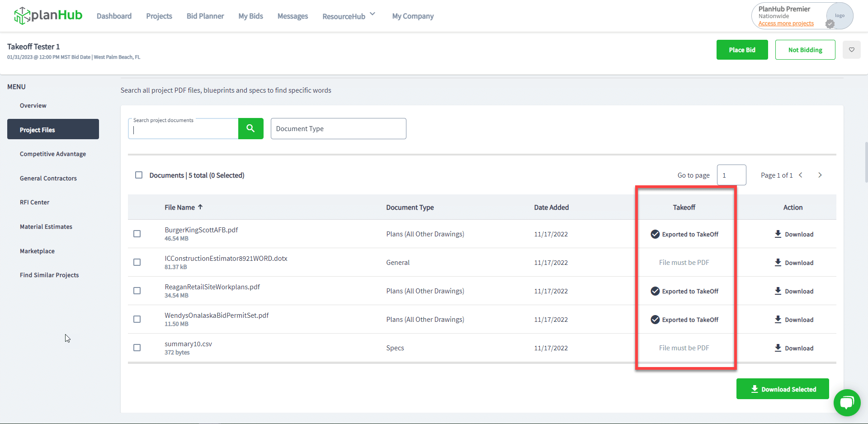This screenshot has height=424, width=868.
Task: Check the ReaganRetailSiteWorkplans.pdf checkbox
Action: click(137, 291)
